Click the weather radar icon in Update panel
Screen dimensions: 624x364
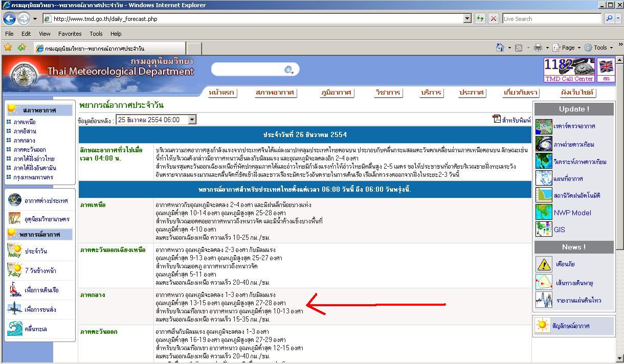[x=544, y=126]
